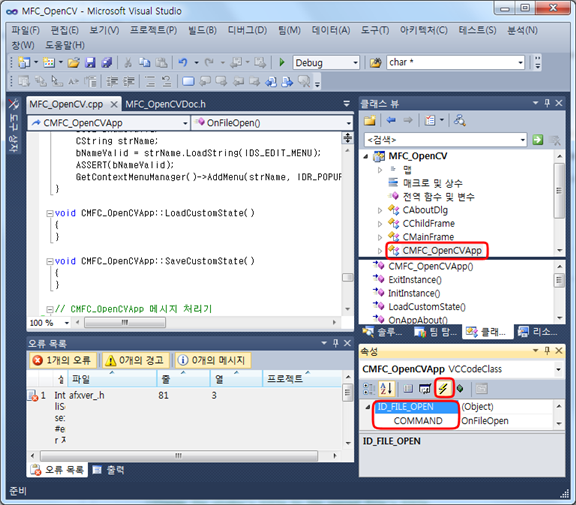576x505 pixels.
Task: Click the Save All icon
Action: click(107, 62)
